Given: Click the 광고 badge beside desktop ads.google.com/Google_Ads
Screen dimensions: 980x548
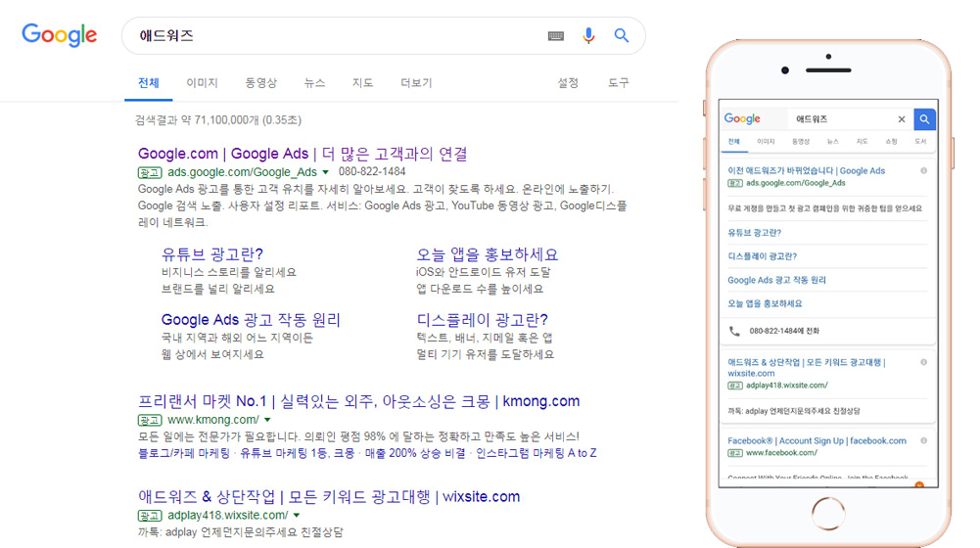Looking at the screenshot, I should click(x=150, y=172).
